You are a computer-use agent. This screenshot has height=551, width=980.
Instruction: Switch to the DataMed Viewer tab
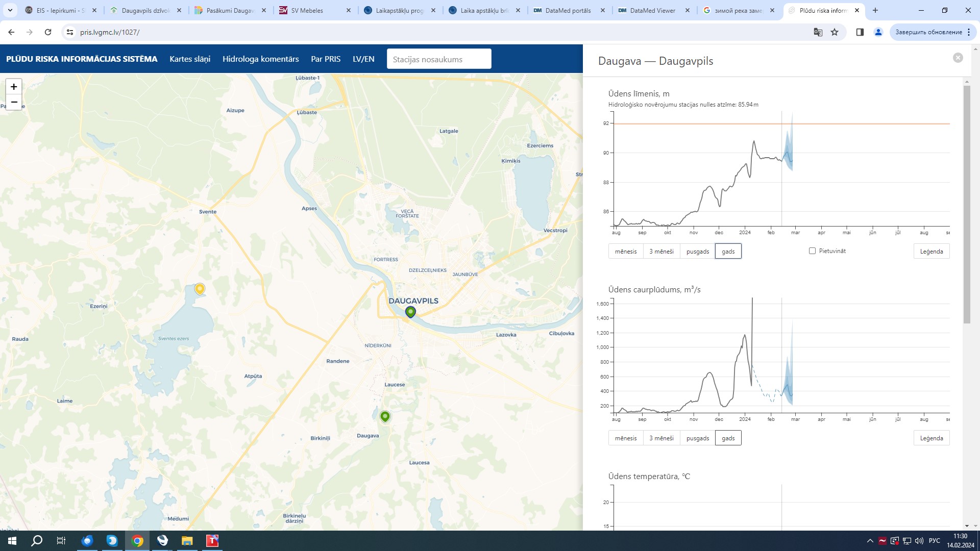tap(652, 10)
